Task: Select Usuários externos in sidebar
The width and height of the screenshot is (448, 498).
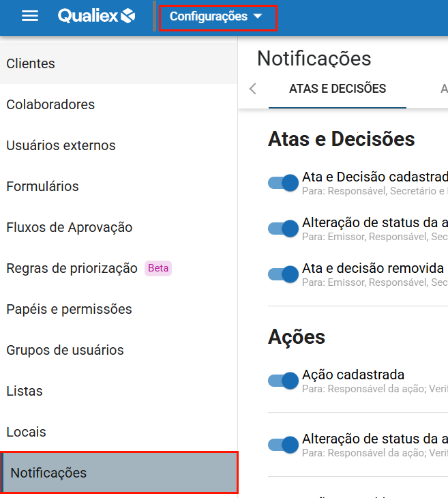Action: [61, 145]
